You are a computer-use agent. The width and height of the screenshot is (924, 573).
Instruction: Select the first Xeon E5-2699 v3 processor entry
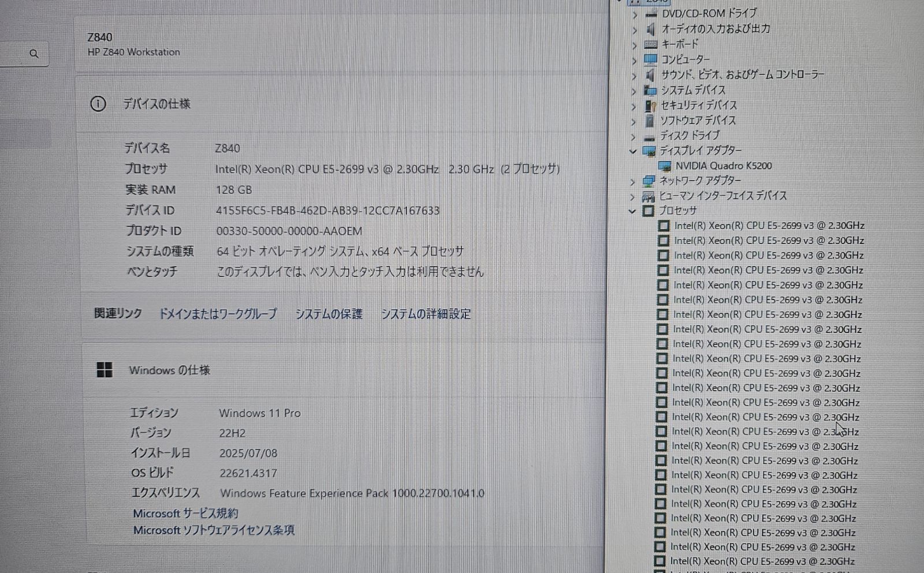pyautogui.click(x=769, y=226)
